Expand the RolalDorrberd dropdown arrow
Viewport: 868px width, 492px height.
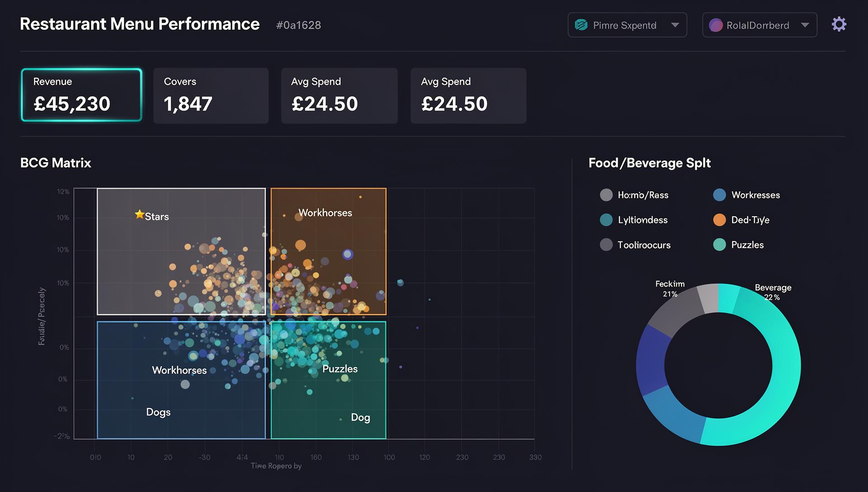[x=805, y=25]
